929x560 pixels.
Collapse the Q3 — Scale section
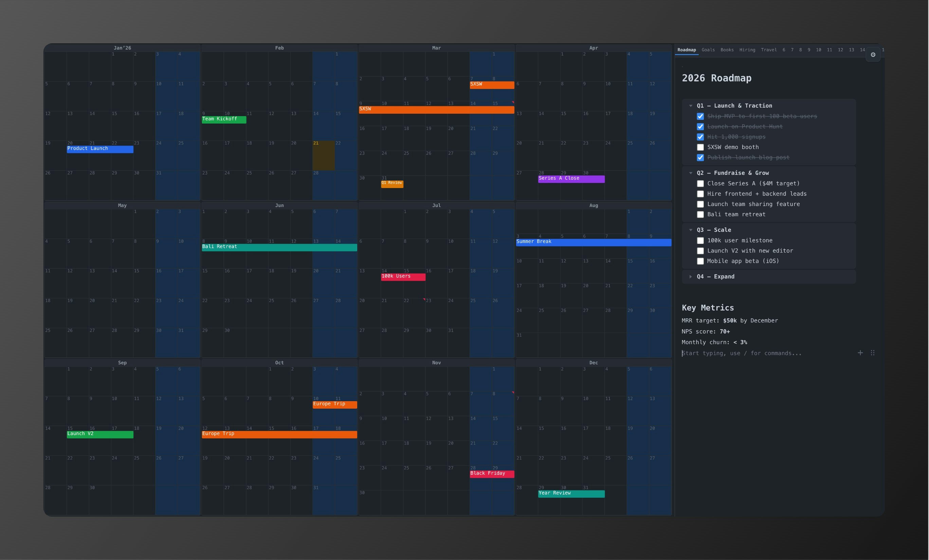coord(691,229)
